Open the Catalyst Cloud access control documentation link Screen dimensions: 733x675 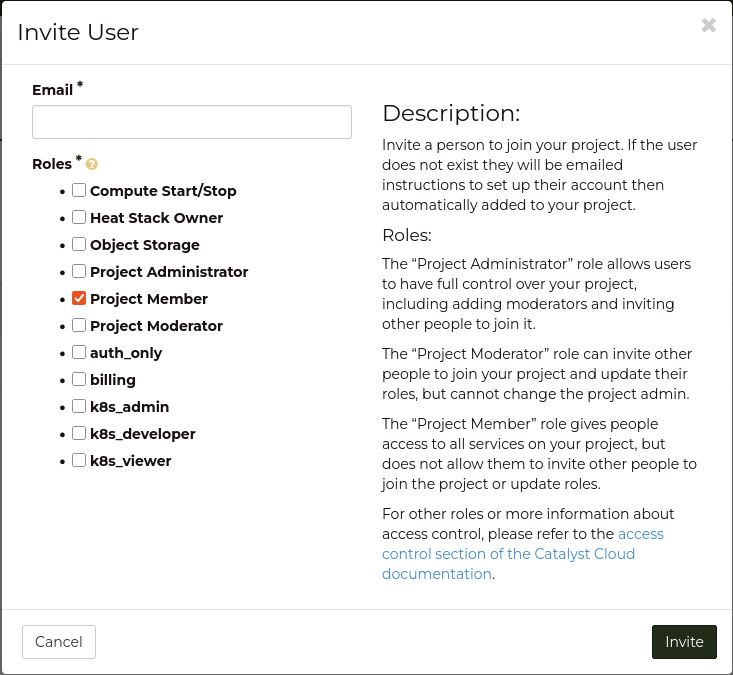click(x=508, y=554)
